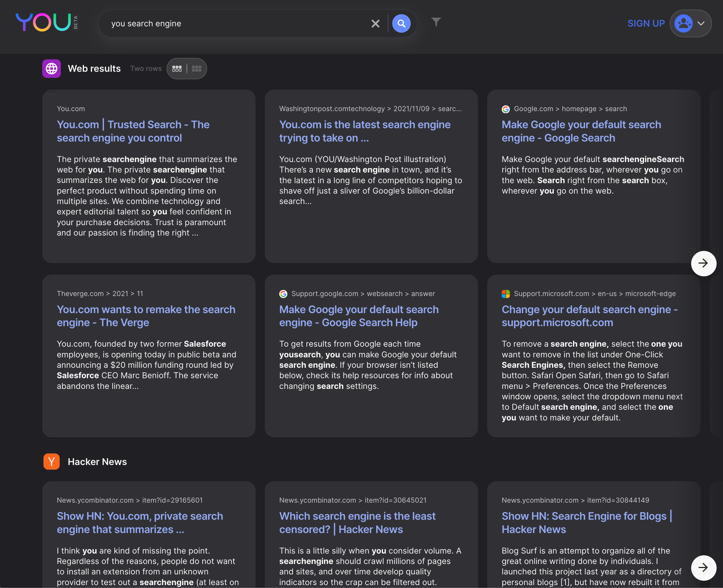Click the orange Hacker News Y icon

tap(51, 461)
